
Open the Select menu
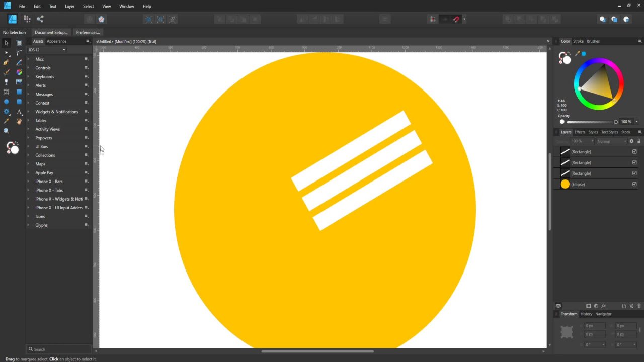click(x=88, y=6)
